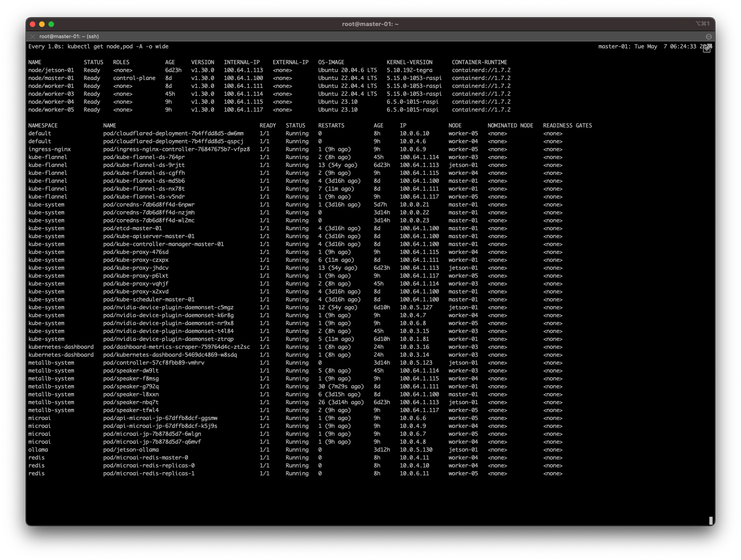This screenshot has width=741, height=560.
Task: Click the red window close button
Action: 33,24
